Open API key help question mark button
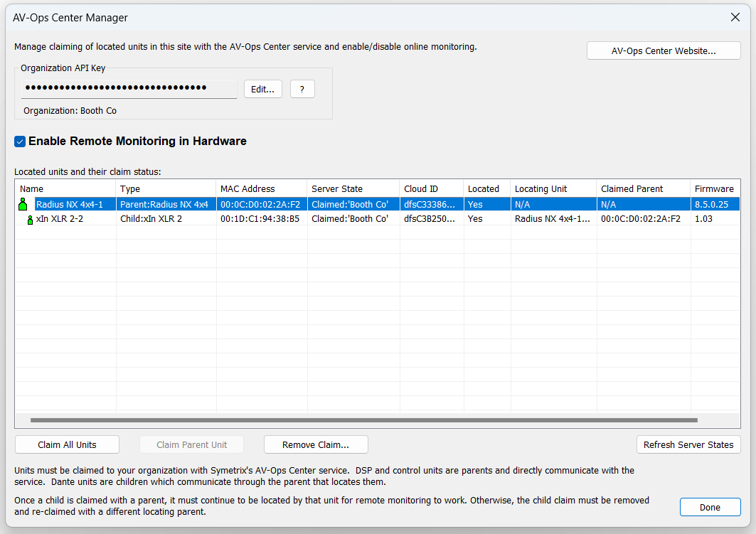This screenshot has height=534, width=756. (x=302, y=89)
